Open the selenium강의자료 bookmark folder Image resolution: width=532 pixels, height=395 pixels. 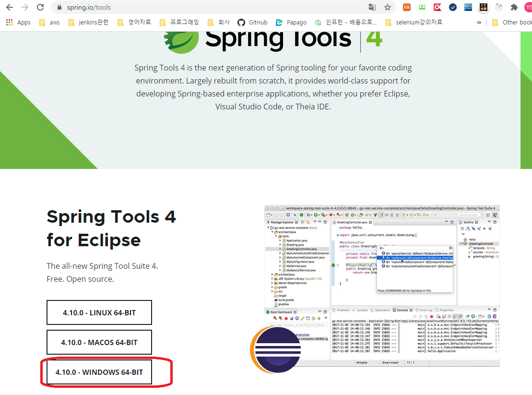(414, 23)
